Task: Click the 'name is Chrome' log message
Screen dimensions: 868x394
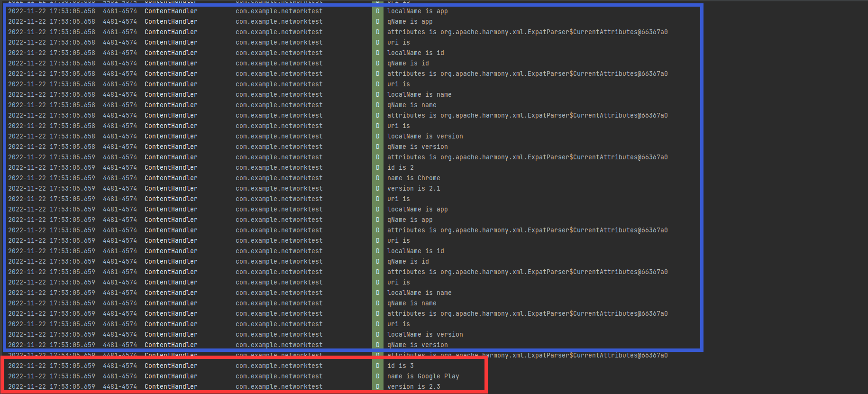Action: (x=413, y=178)
